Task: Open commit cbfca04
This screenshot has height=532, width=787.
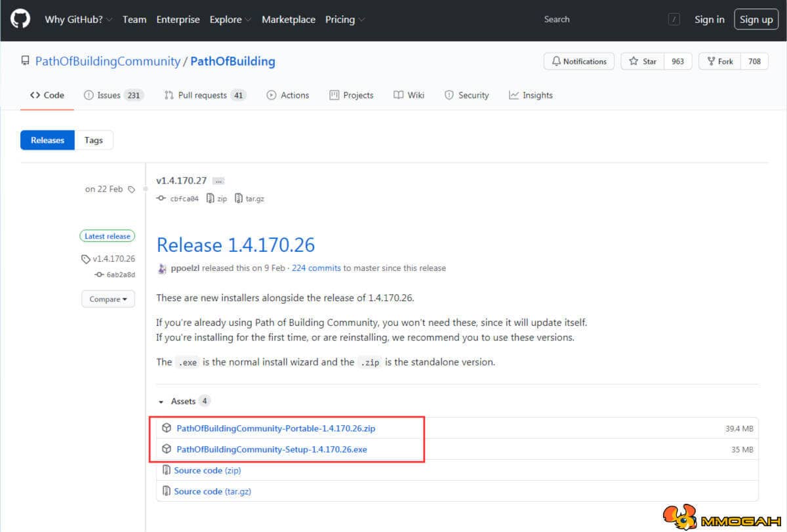Action: pyautogui.click(x=178, y=199)
